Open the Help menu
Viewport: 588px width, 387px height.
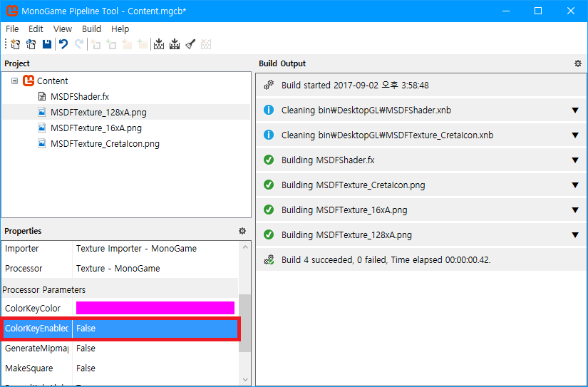[x=120, y=29]
